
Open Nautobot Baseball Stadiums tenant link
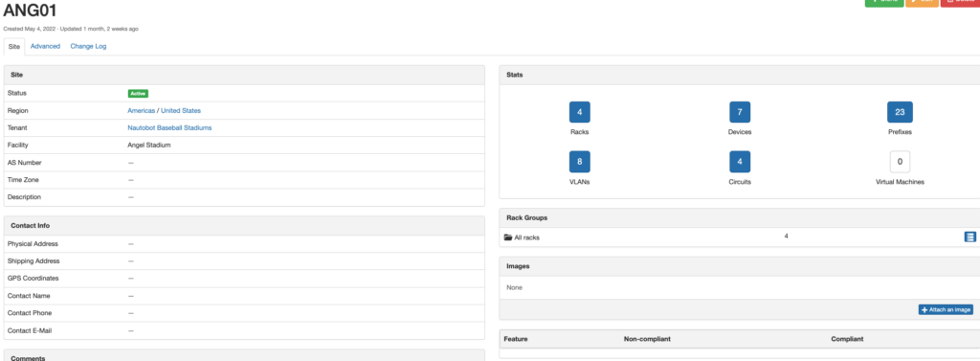click(x=169, y=127)
